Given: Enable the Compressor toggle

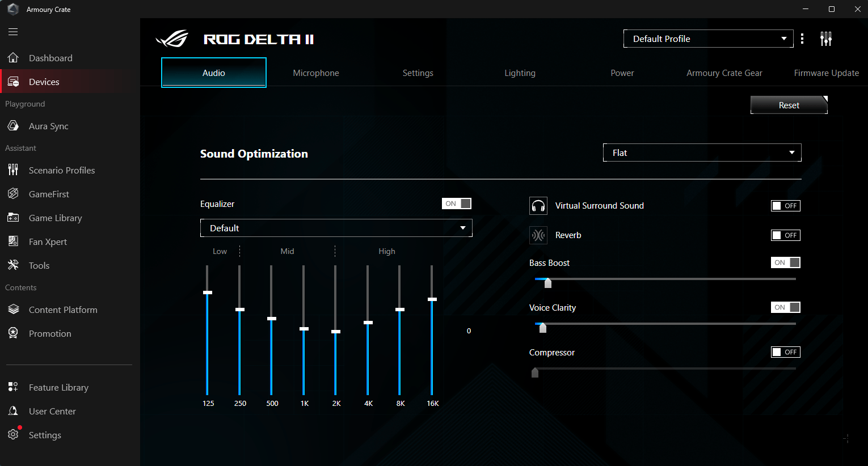Looking at the screenshot, I should coord(786,352).
